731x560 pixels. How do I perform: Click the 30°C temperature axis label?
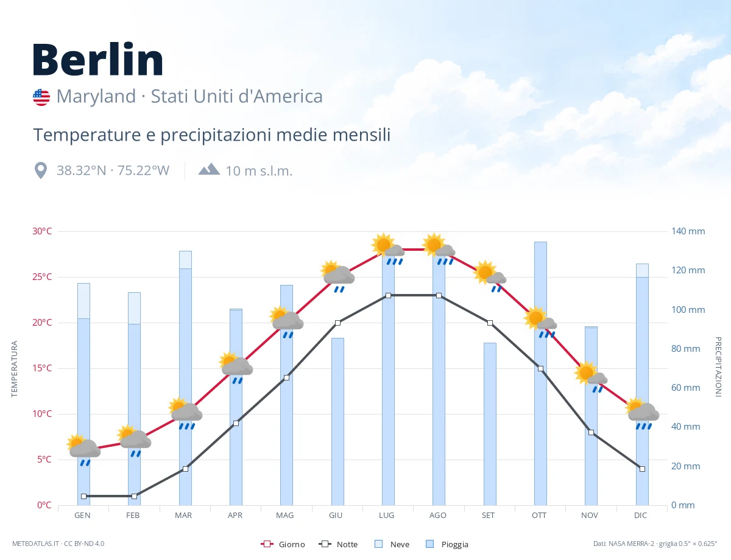[42, 231]
